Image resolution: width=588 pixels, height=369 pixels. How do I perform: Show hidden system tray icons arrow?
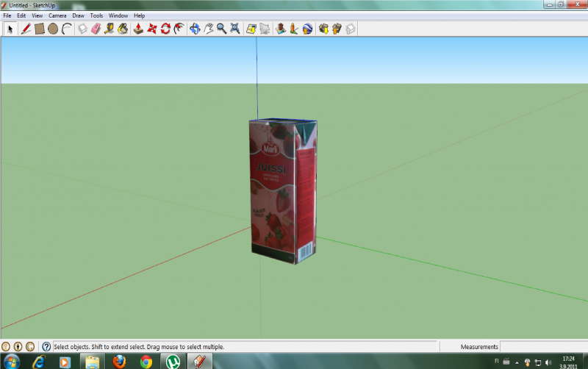tap(517, 362)
